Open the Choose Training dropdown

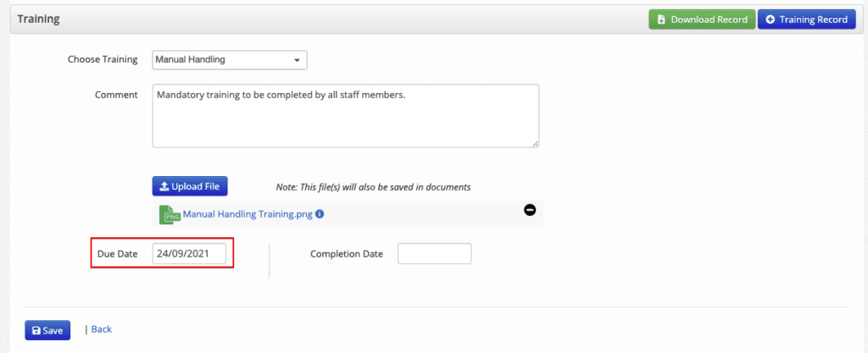(229, 59)
